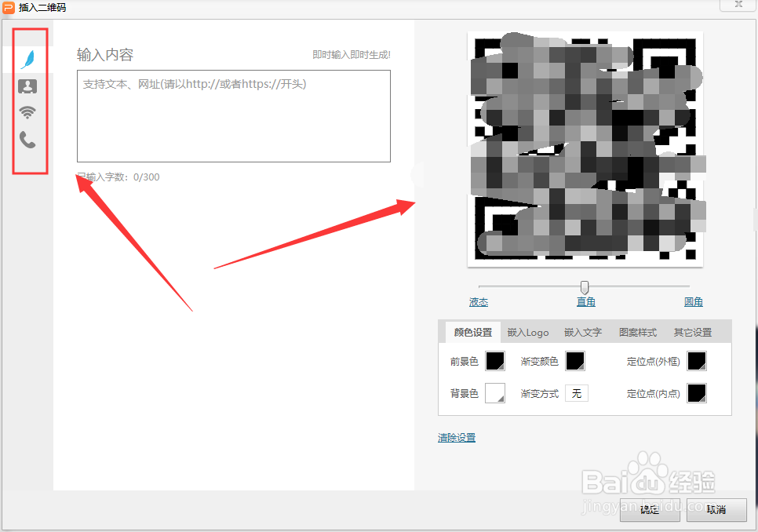Switch to the 颜色设置 tab

(473, 333)
